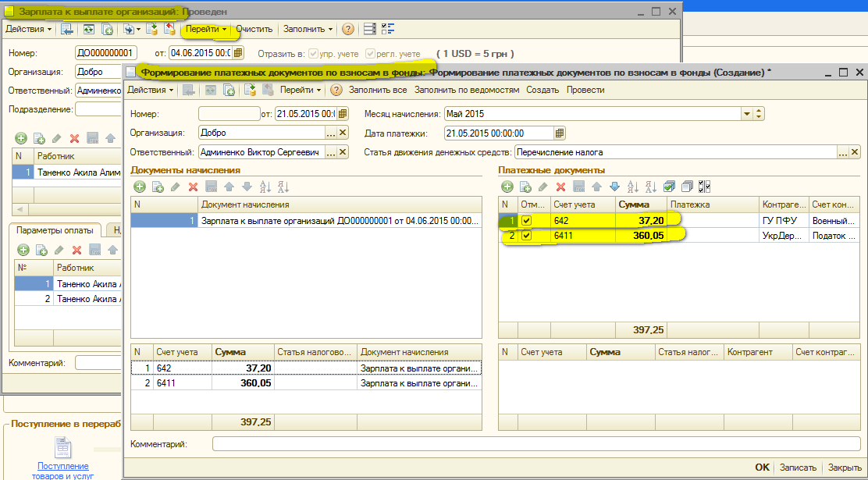This screenshot has width=868, height=480.
Task: Toggle упр. учете checkbox
Action: coord(313,54)
